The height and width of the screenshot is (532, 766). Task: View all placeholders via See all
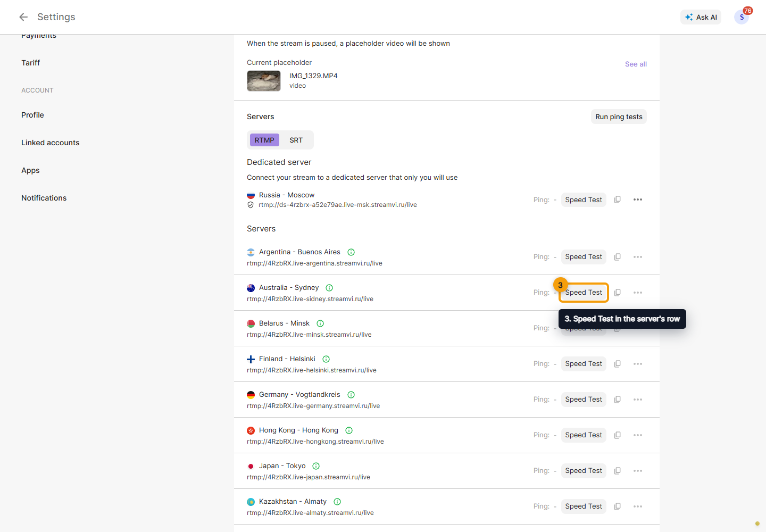point(636,64)
